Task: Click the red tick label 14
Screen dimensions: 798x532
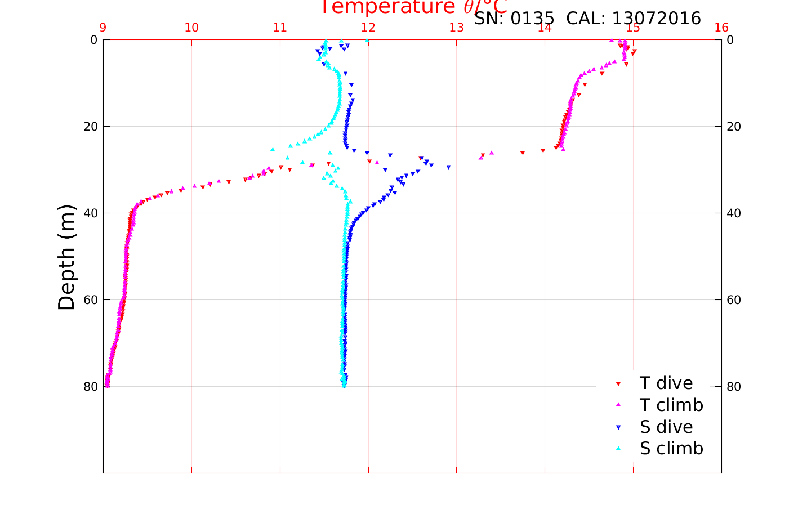Action: click(x=545, y=28)
